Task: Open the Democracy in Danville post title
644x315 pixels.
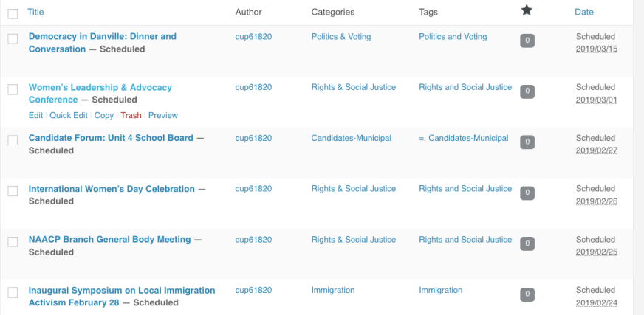Action: pos(102,36)
